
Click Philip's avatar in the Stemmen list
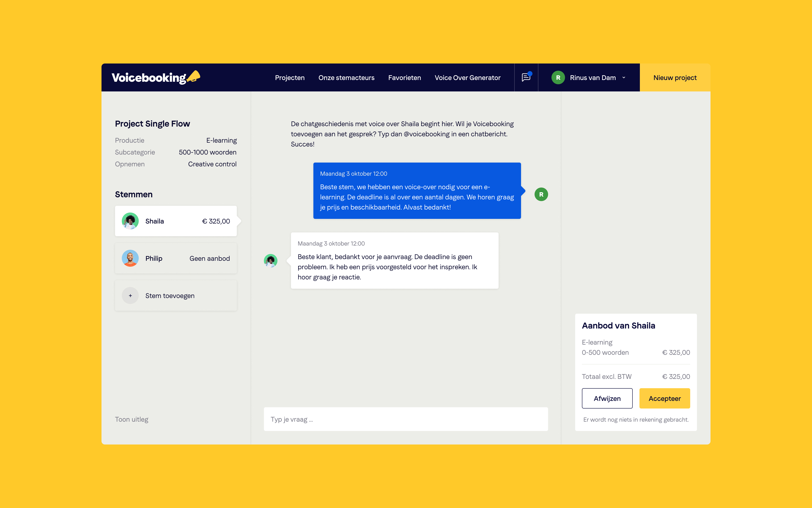tap(130, 258)
